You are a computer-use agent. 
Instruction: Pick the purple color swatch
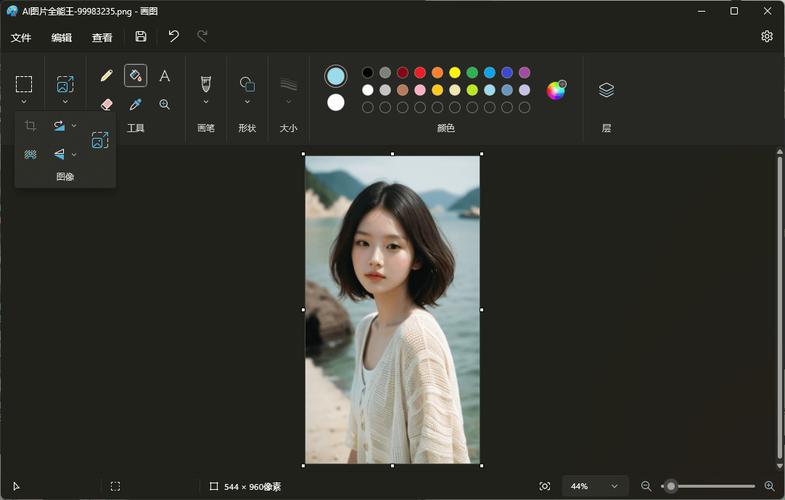(x=524, y=73)
